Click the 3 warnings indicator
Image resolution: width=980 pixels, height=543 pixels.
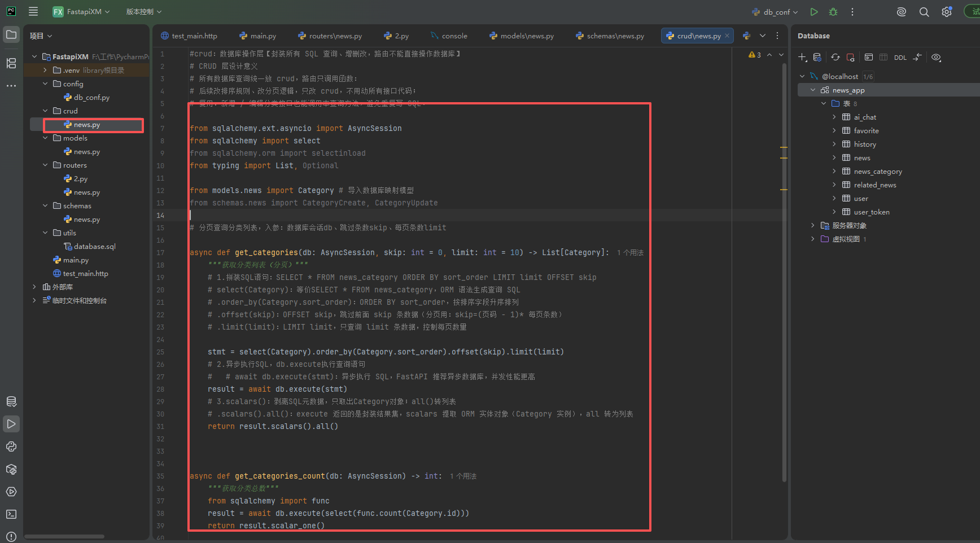point(755,55)
